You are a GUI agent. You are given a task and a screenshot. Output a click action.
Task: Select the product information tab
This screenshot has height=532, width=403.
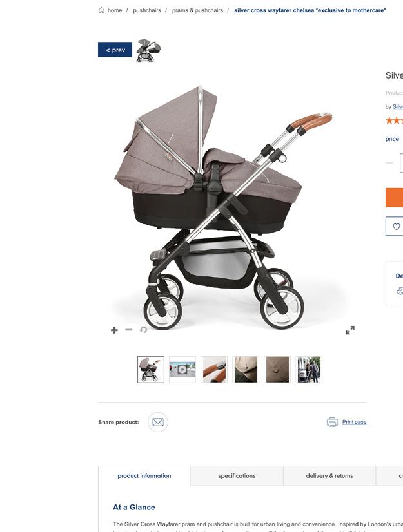point(144,476)
